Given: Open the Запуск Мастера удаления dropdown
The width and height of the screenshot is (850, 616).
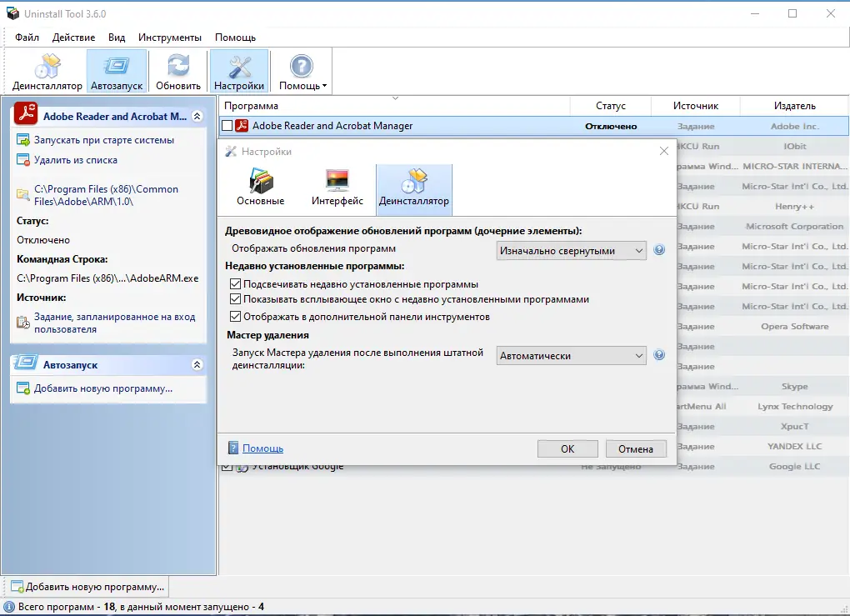Looking at the screenshot, I should (572, 356).
